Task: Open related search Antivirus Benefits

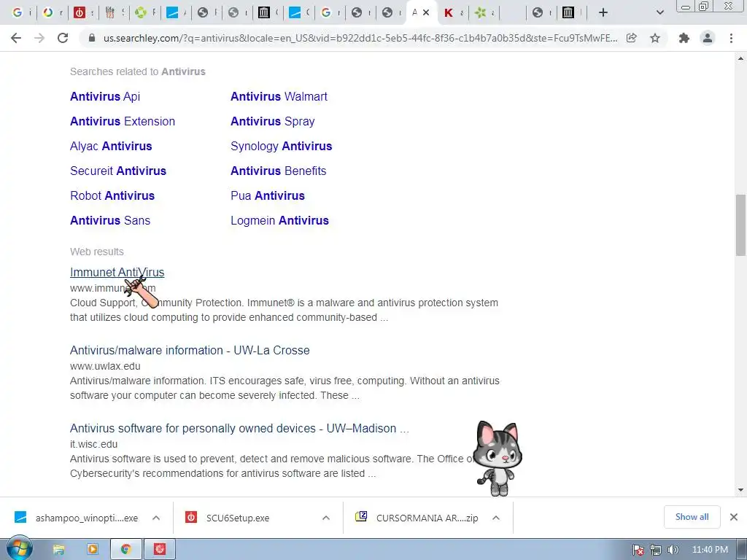Action: 278,171
